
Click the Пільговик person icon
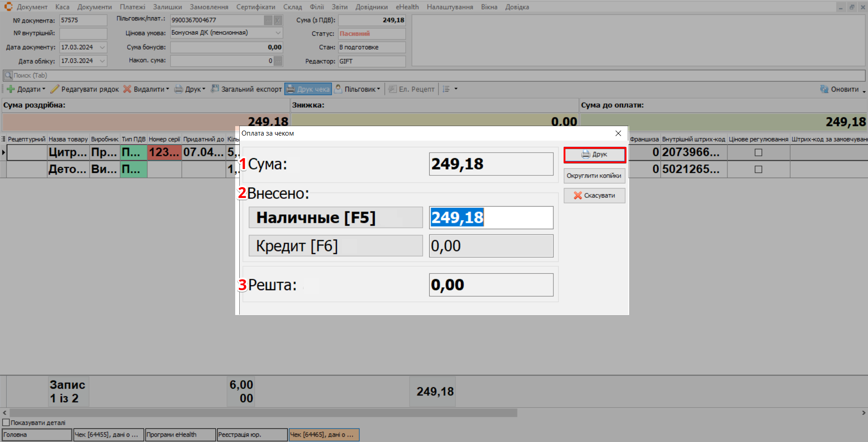pos(338,89)
